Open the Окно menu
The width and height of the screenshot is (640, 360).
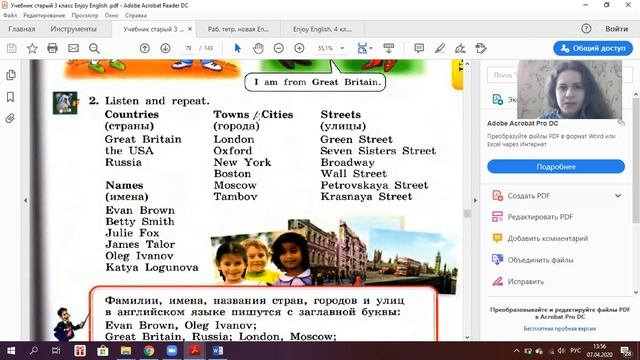pos(111,16)
